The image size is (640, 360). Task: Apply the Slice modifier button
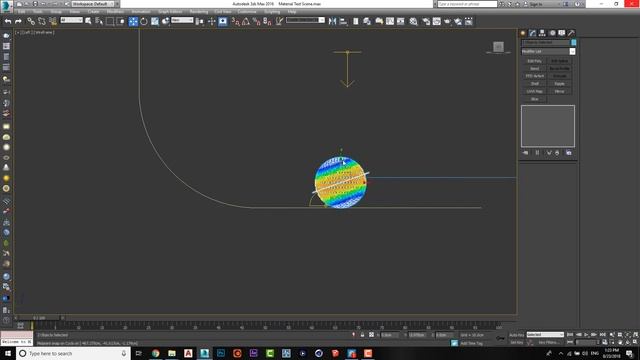[534, 99]
